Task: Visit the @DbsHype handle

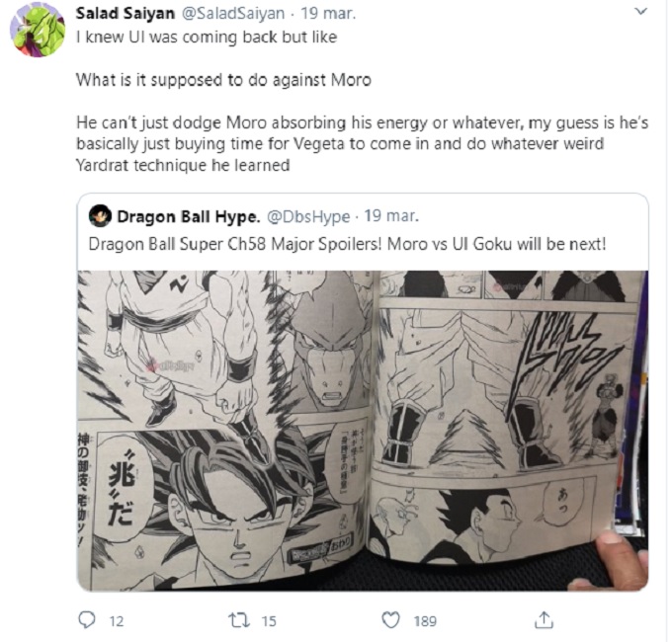Action: [308, 216]
